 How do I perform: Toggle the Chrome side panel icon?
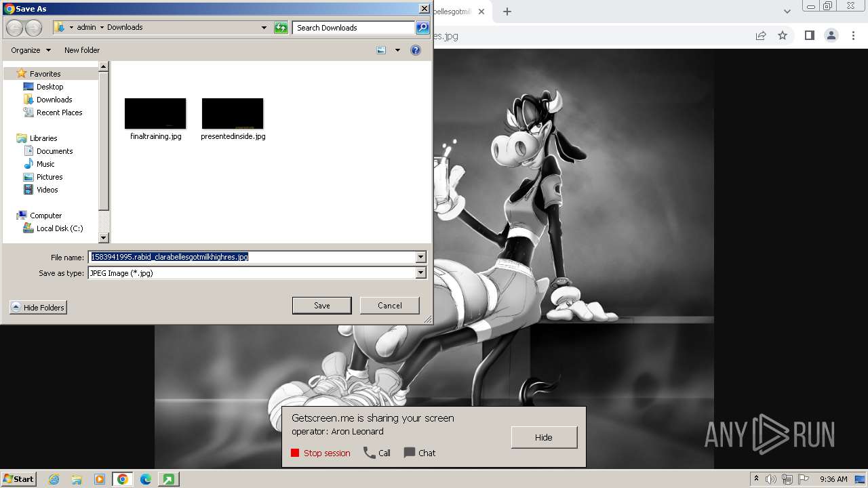point(809,36)
